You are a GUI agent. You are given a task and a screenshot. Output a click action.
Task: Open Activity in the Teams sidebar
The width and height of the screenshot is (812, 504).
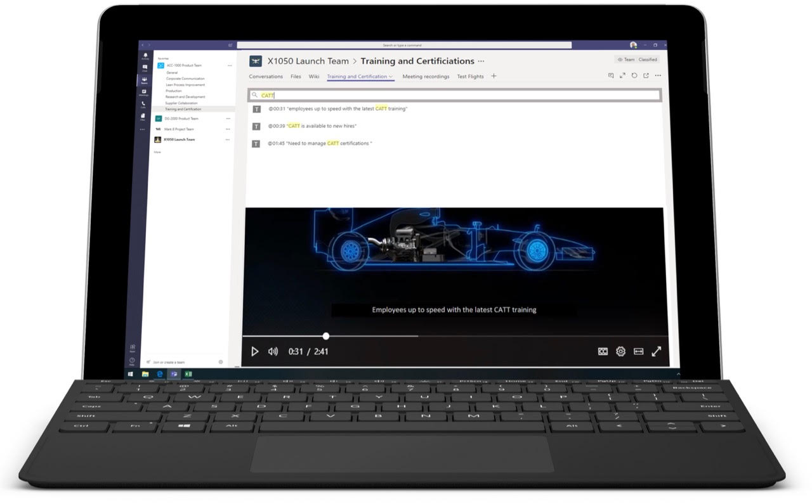point(145,56)
